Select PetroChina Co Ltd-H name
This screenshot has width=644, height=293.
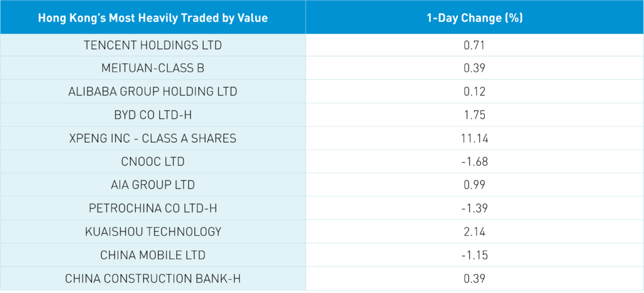[153, 208]
